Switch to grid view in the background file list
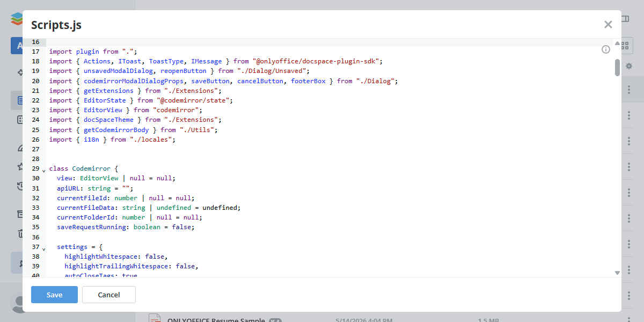 point(625,46)
